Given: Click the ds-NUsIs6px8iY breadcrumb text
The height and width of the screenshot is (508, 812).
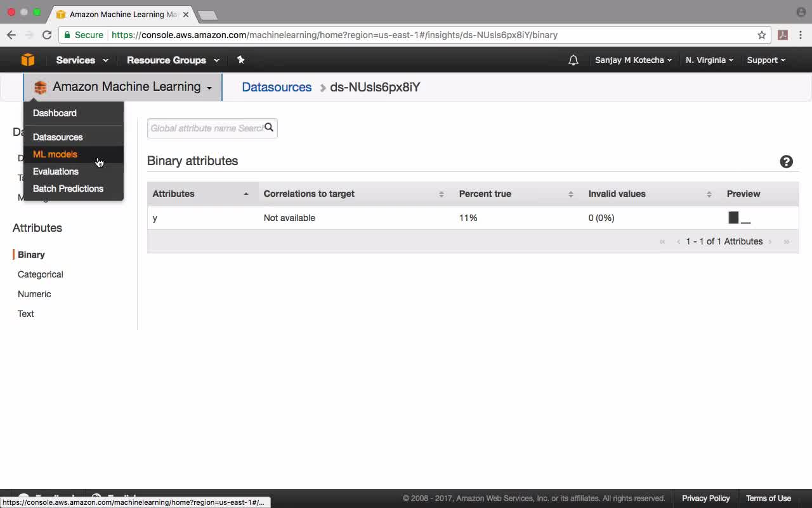Looking at the screenshot, I should (x=375, y=87).
